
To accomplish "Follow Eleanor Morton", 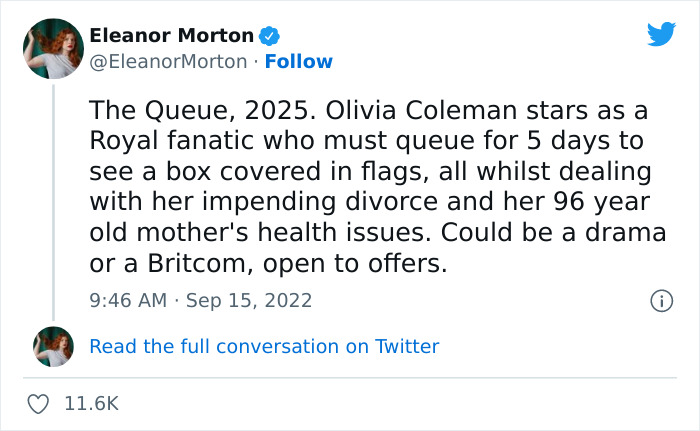I will [x=299, y=62].
